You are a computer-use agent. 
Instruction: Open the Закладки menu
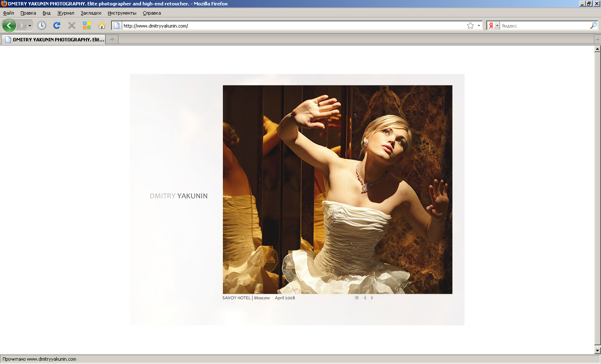[91, 13]
